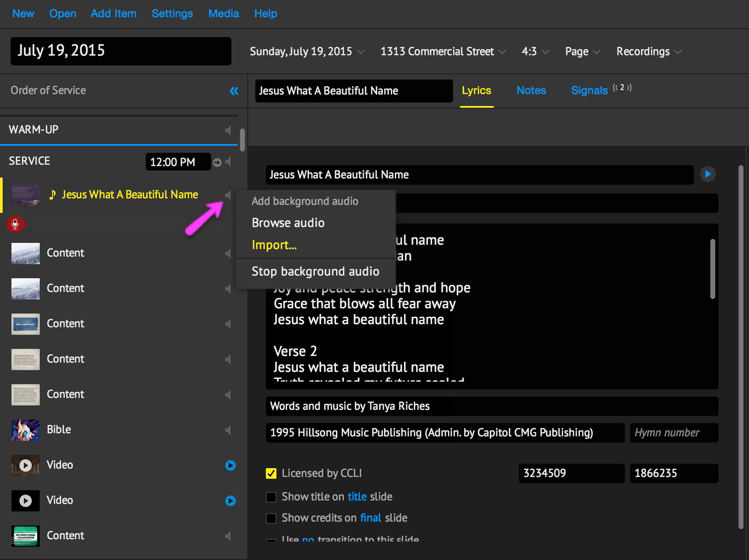Click the audio speaker icon for Bible item
This screenshot has width=749, height=560.
click(x=228, y=430)
